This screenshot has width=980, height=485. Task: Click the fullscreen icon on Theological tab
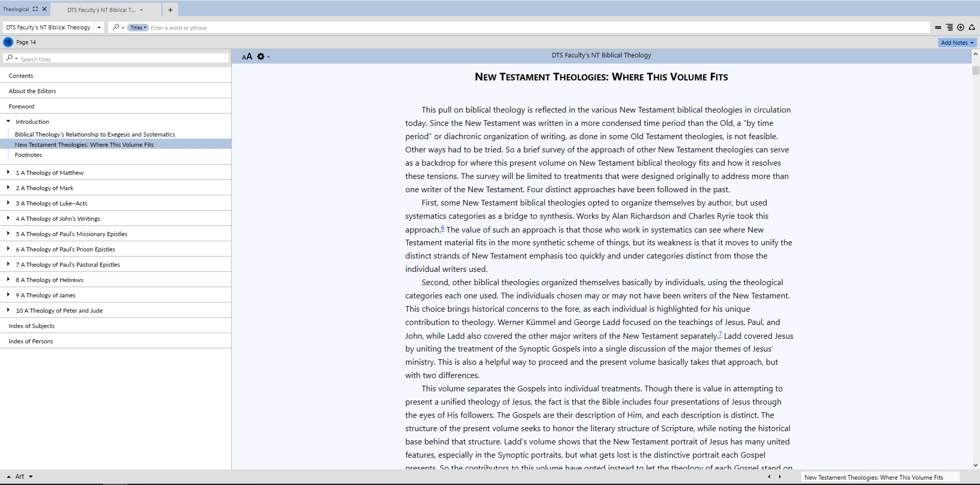[x=35, y=9]
